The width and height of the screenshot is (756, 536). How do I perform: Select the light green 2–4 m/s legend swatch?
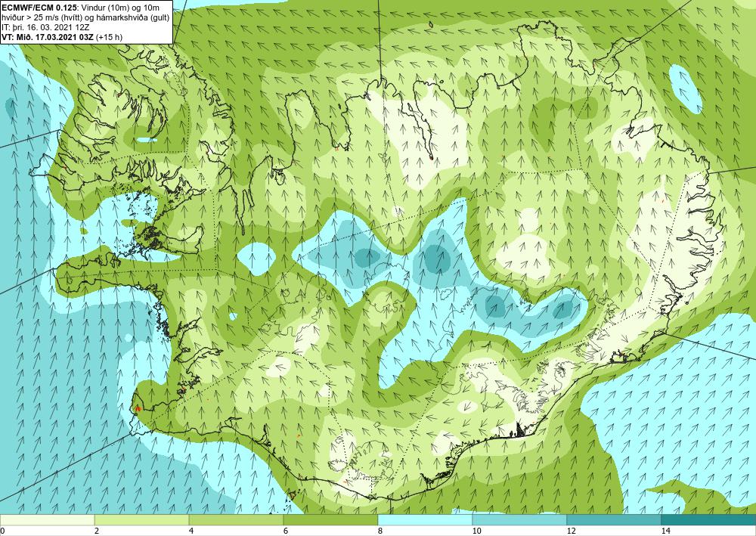point(142,519)
